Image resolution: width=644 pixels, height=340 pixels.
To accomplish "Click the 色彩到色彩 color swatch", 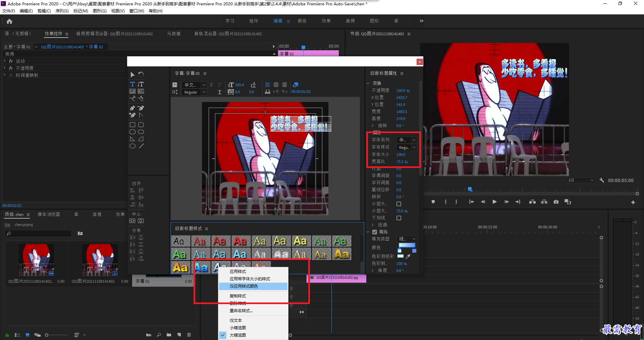I will click(x=400, y=256).
